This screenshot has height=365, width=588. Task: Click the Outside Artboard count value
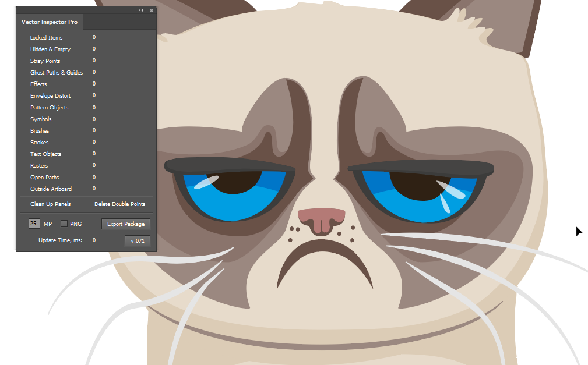pos(94,189)
